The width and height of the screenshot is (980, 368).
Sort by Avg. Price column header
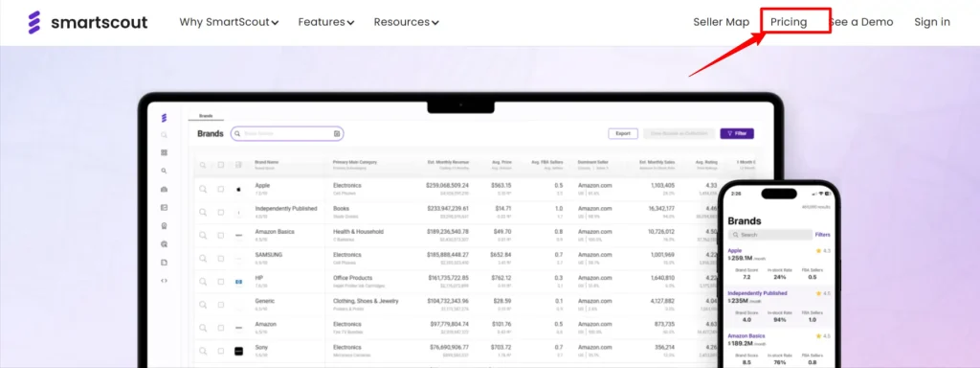(501, 162)
